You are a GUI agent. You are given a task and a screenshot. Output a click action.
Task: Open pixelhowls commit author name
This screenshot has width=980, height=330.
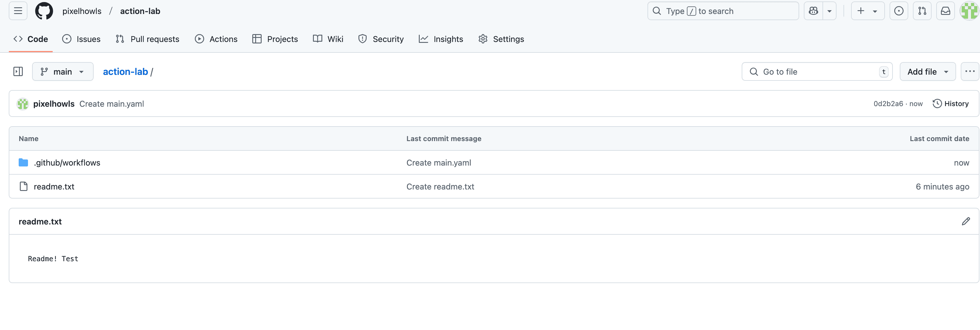click(x=54, y=104)
